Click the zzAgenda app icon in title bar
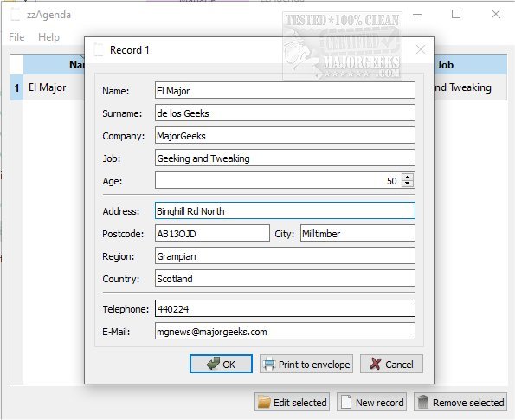515x420 pixels. point(15,15)
